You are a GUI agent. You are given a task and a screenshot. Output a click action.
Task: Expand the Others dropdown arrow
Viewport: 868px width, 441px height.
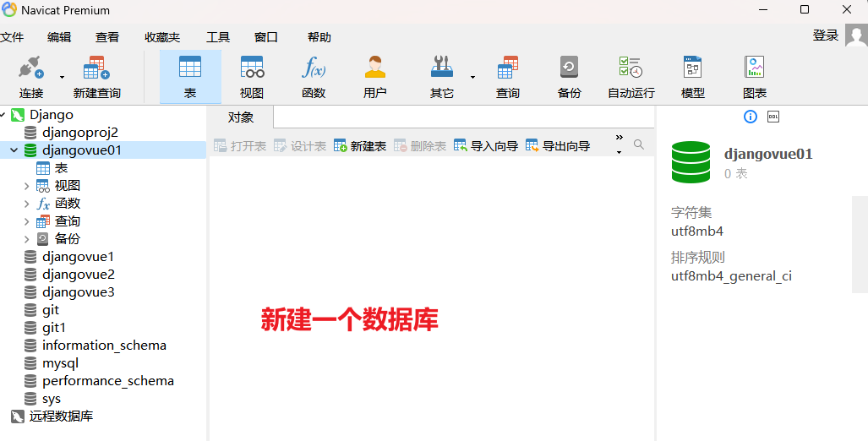[472, 78]
